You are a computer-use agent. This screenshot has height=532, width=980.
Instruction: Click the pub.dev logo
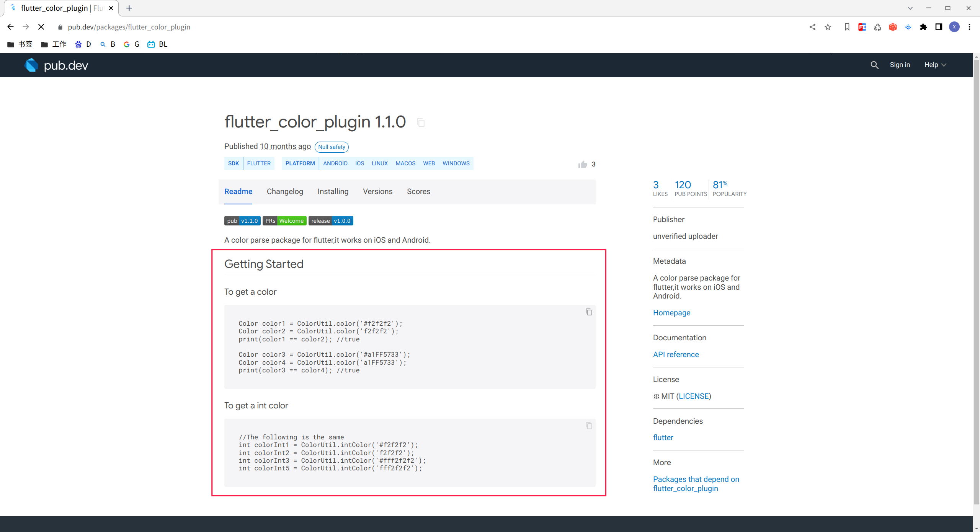coord(56,65)
